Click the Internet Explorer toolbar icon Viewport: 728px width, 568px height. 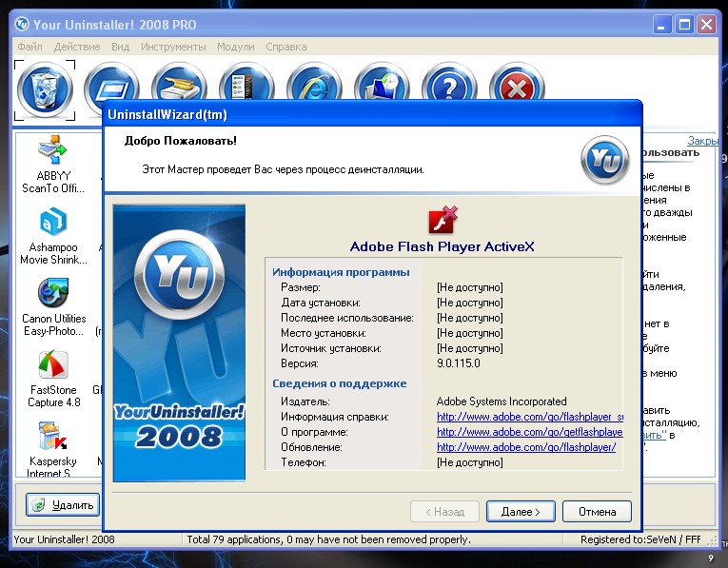[x=314, y=81]
